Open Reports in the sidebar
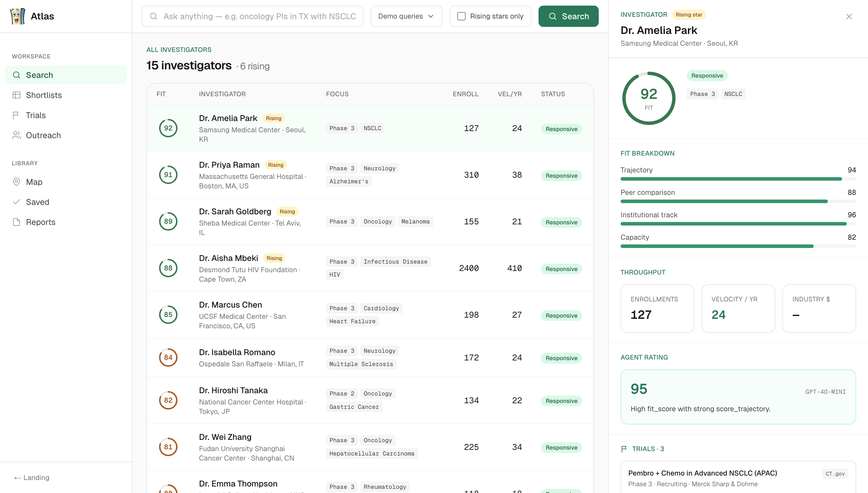The height and width of the screenshot is (493, 868). (66, 222)
